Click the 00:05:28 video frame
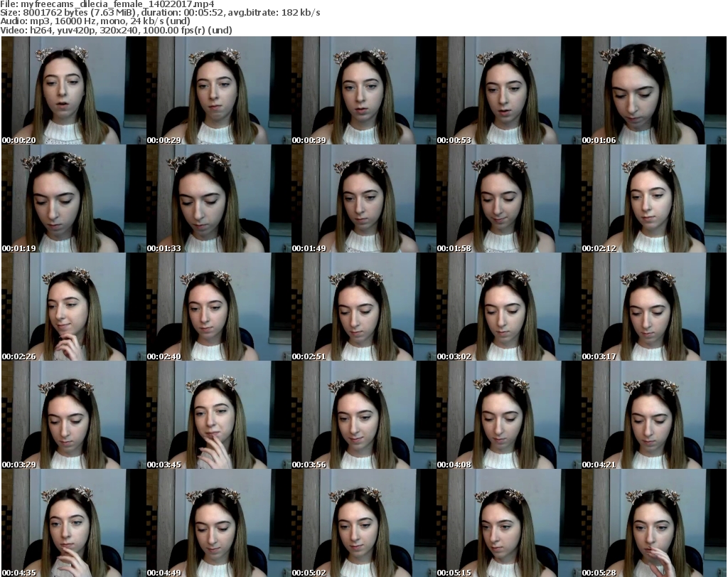The image size is (728, 577). click(653, 523)
